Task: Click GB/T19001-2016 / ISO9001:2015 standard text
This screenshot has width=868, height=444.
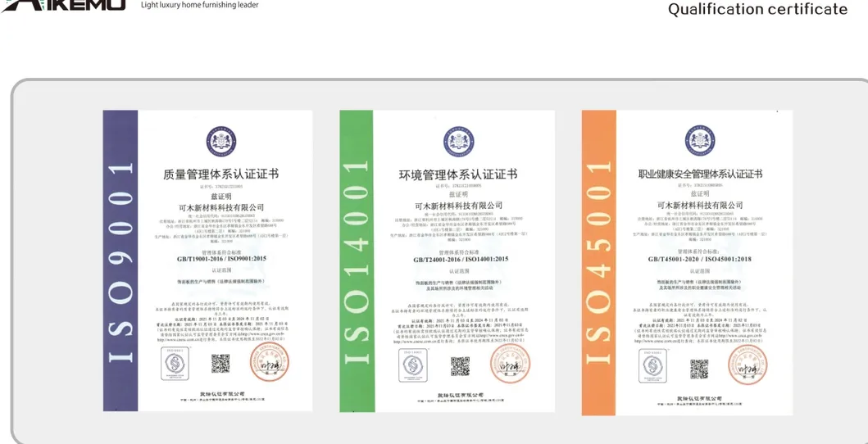Action: point(221,258)
